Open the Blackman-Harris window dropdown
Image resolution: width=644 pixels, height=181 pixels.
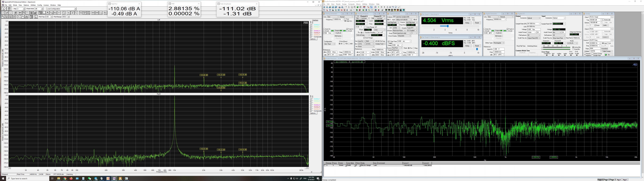point(399,30)
